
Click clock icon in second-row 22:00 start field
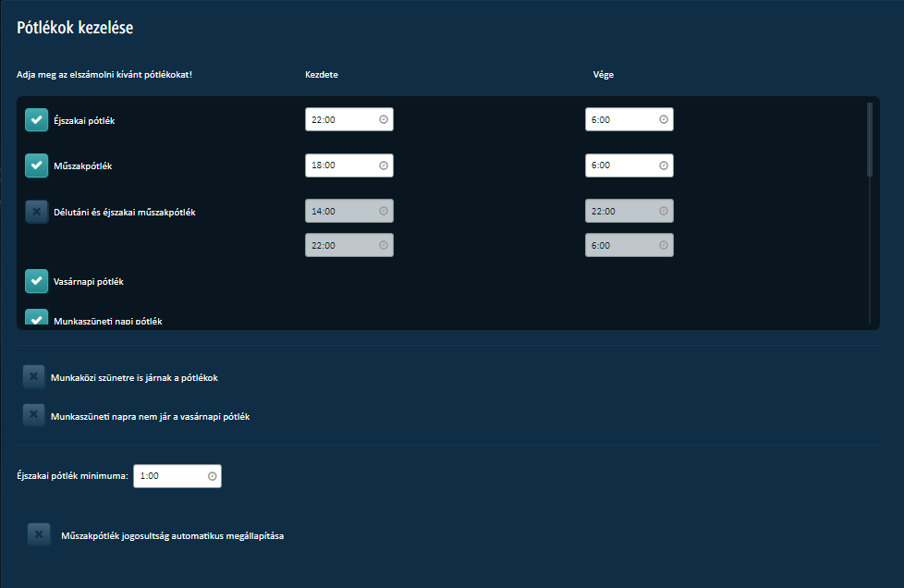coord(384,245)
